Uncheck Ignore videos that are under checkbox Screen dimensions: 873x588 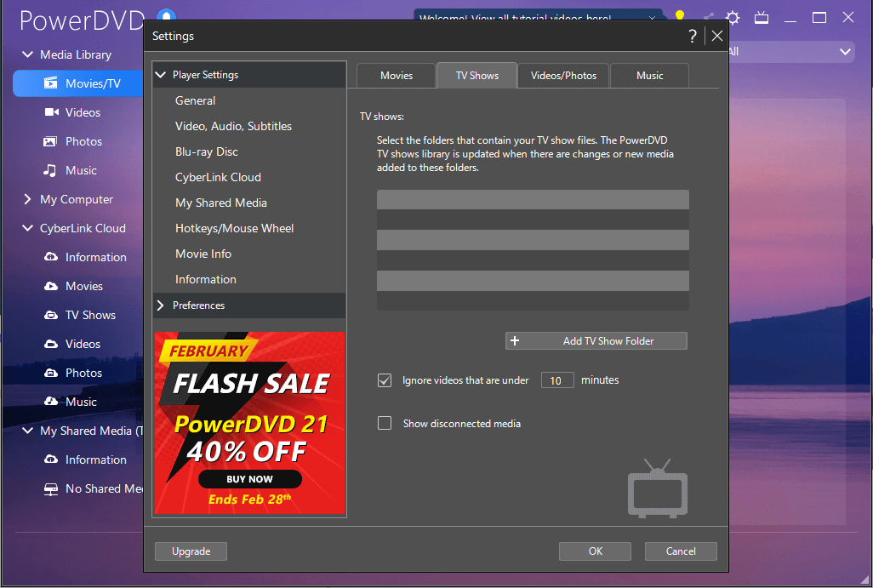385,380
